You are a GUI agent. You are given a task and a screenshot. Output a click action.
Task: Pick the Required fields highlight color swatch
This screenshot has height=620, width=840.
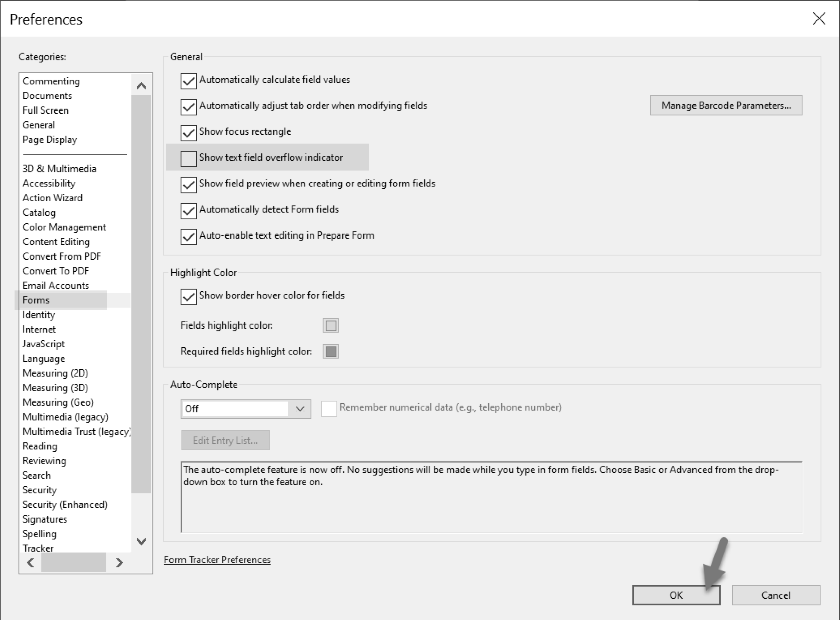click(330, 352)
